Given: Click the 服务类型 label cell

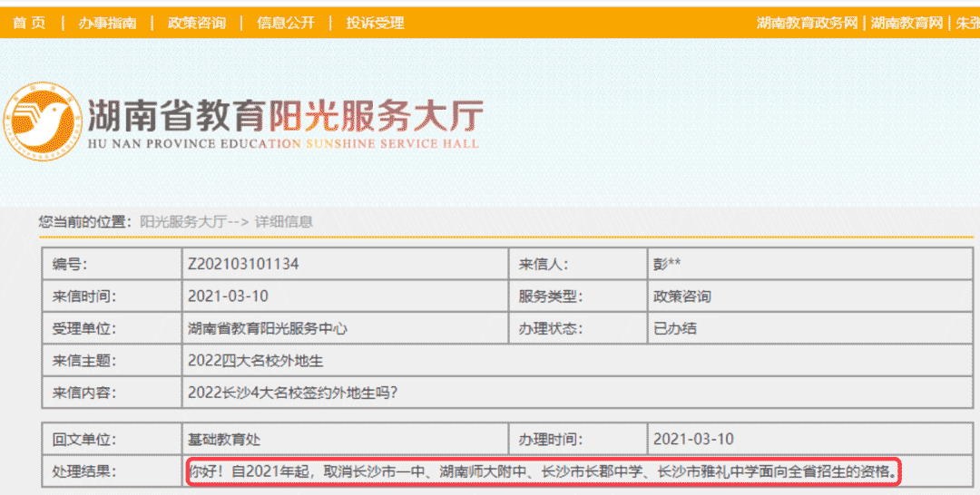Looking at the screenshot, I should click(x=578, y=296).
